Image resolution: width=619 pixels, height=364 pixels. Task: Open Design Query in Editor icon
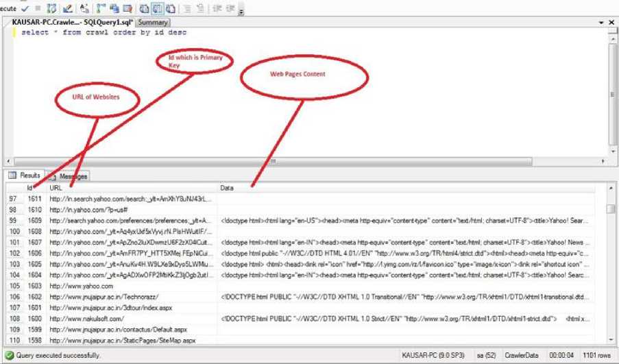point(67,8)
